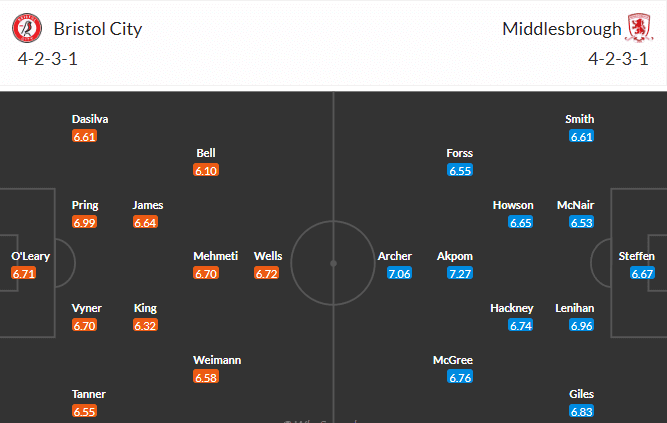Screen dimensions: 667x423
Task: Select Pring's 6.99 rating badge
Action: [x=84, y=222]
